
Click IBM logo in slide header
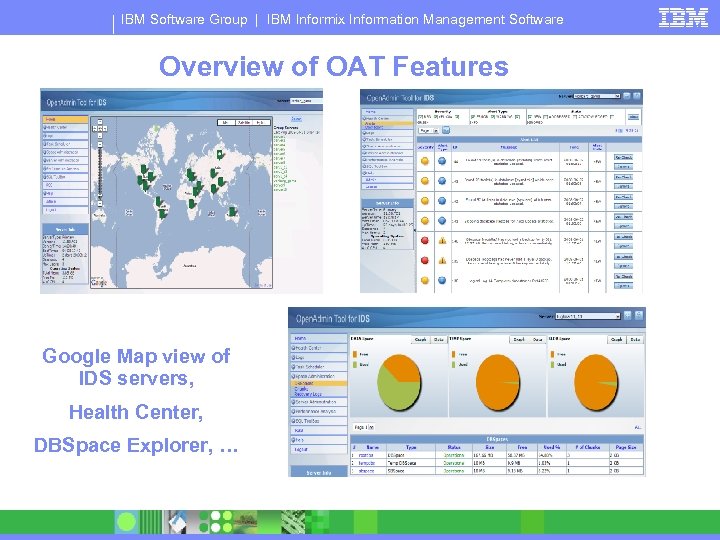point(683,18)
